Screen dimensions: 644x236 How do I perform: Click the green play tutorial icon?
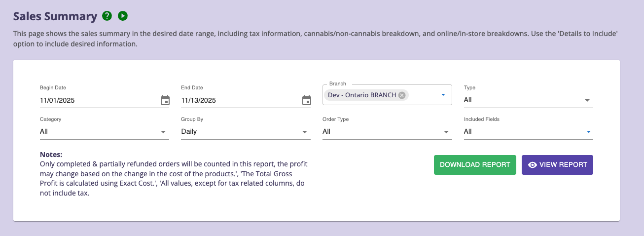(x=123, y=16)
